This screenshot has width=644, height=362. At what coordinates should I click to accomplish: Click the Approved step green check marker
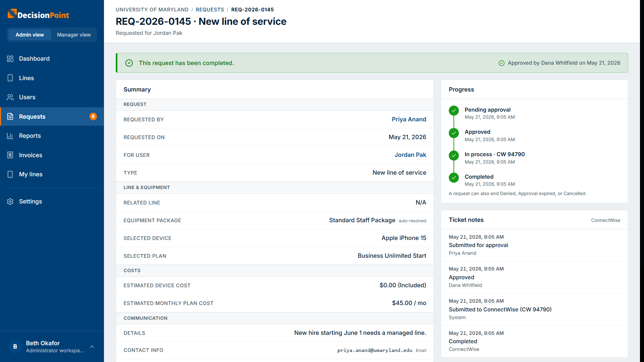click(454, 133)
